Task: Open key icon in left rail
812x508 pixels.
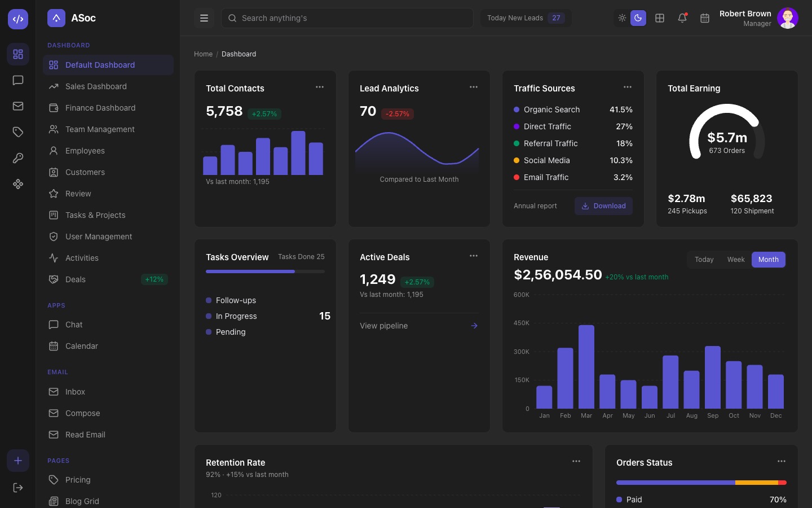Action: click(18, 158)
